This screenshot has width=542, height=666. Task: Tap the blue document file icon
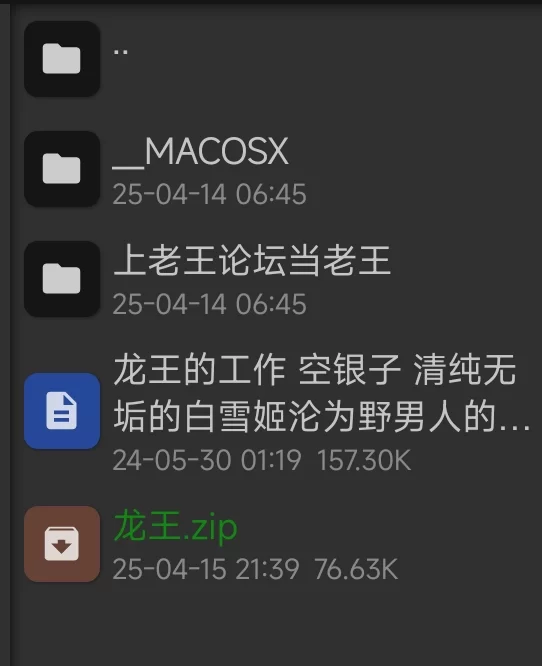pyautogui.click(x=62, y=411)
